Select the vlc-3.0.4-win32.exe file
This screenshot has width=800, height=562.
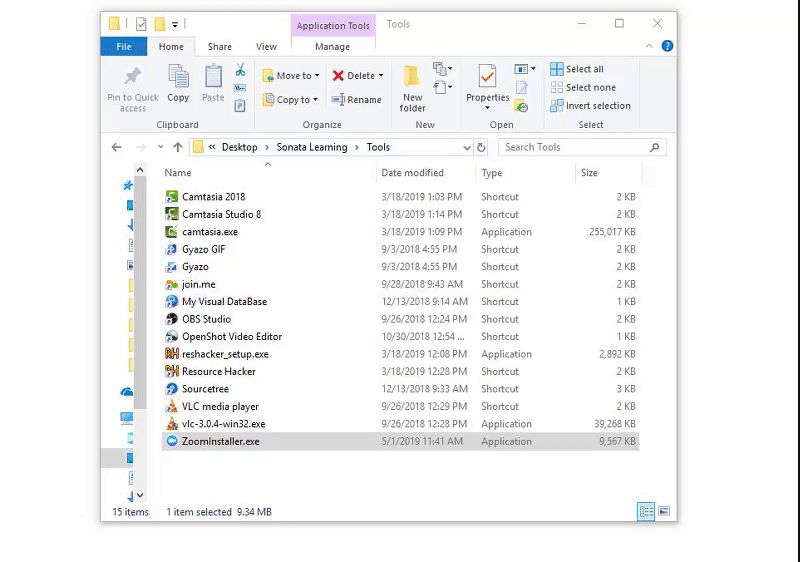223,424
